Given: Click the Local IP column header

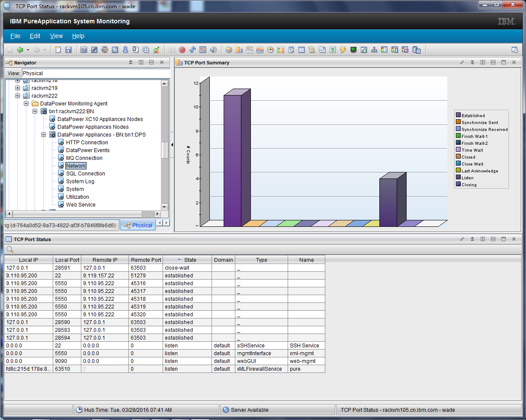Looking at the screenshot, I should pyautogui.click(x=29, y=260).
